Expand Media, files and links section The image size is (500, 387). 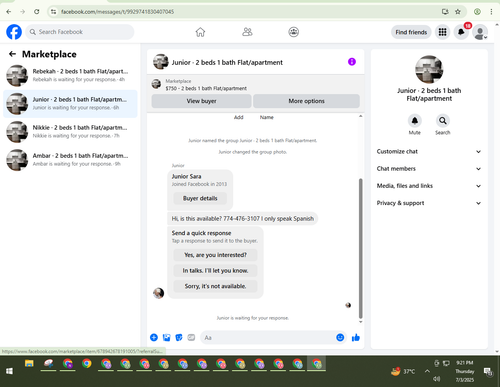click(x=429, y=186)
